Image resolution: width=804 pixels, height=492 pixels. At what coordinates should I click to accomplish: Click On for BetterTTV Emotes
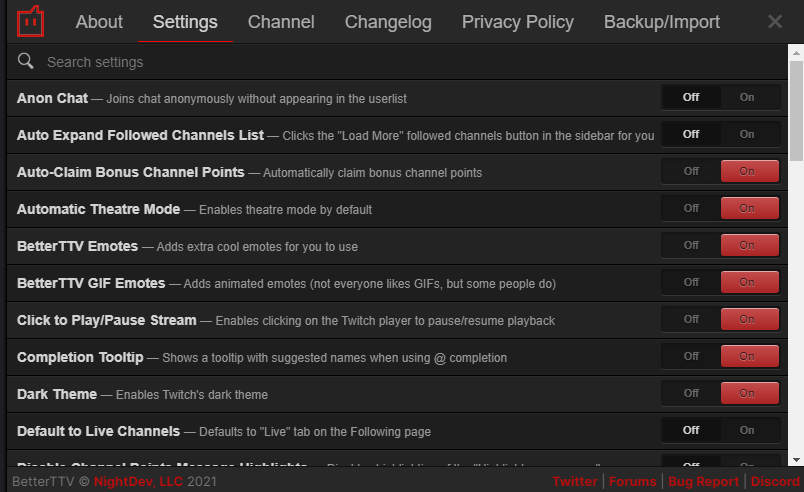click(x=750, y=245)
